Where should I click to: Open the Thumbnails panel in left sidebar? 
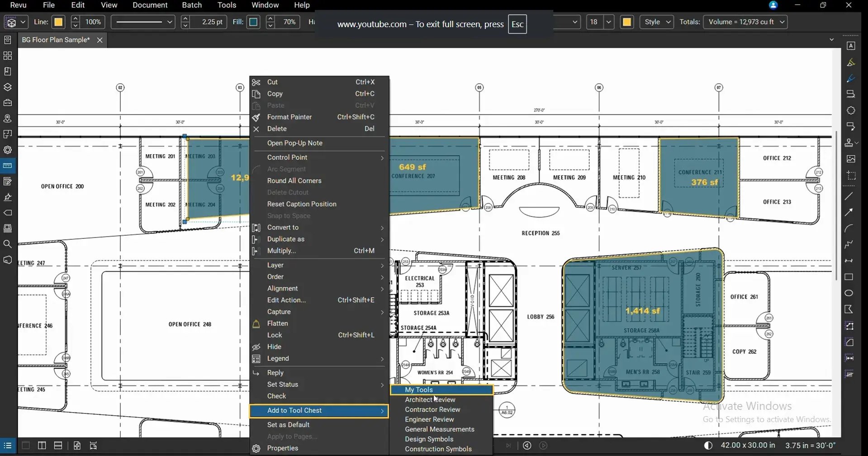(x=8, y=56)
